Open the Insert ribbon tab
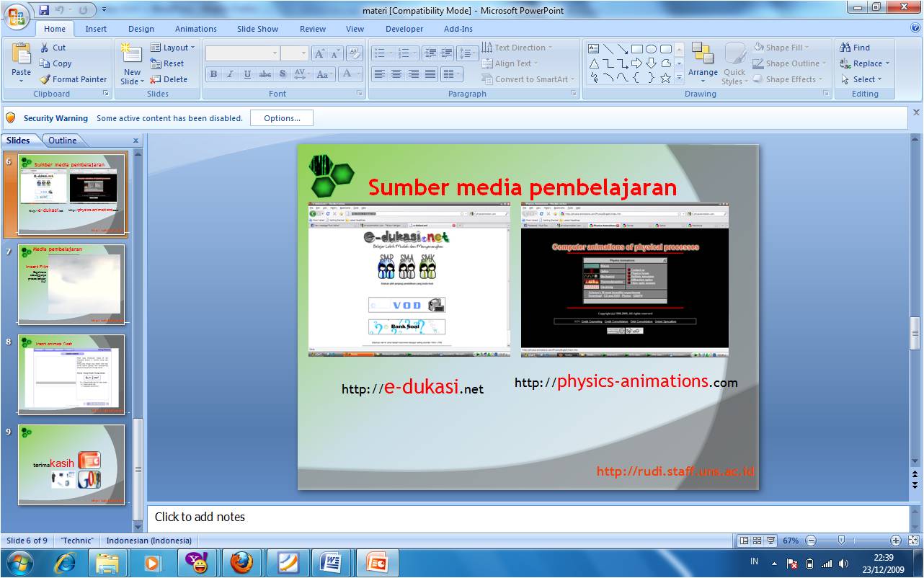 96,29
